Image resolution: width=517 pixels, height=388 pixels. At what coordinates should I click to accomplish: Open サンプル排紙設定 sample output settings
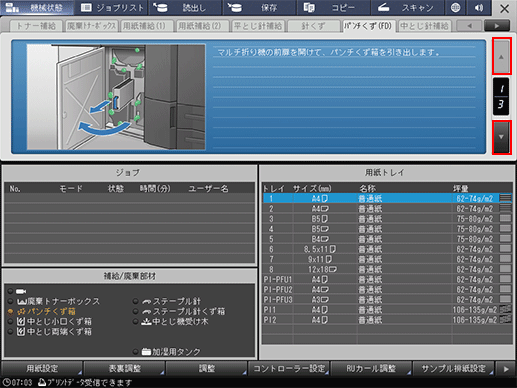453,368
